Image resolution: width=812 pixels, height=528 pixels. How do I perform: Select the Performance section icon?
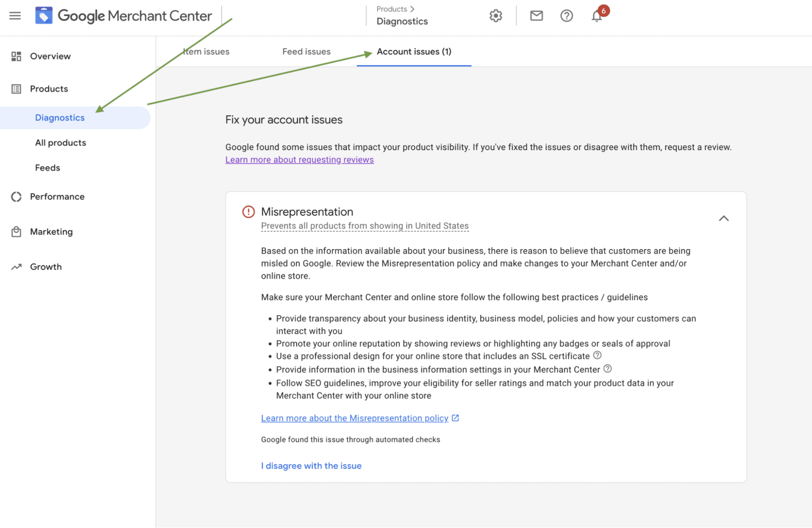[16, 197]
